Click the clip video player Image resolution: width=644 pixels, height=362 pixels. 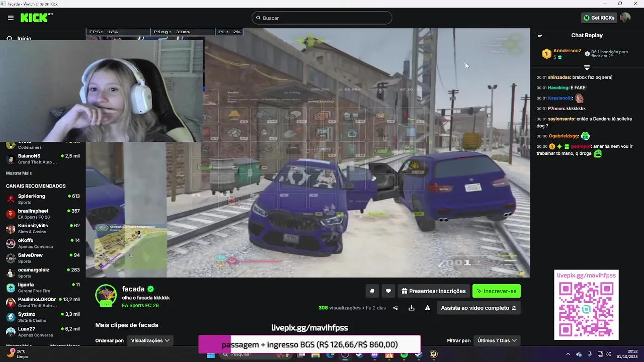[307, 152]
